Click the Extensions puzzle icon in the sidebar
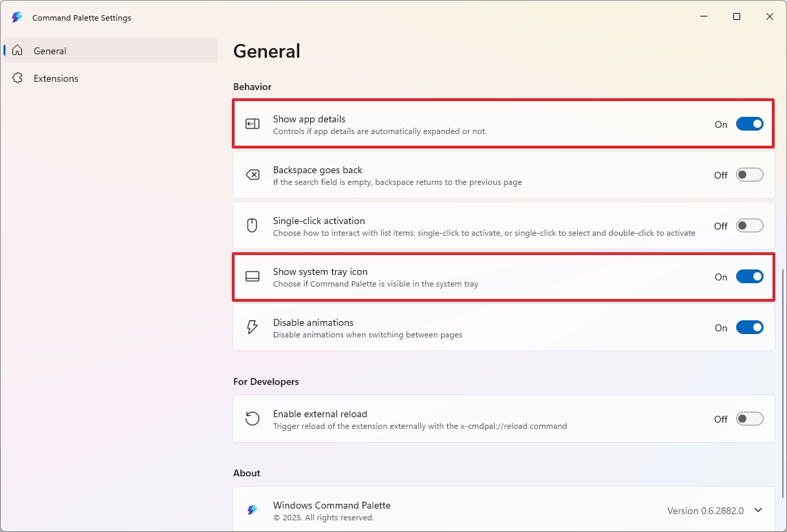 pos(18,78)
